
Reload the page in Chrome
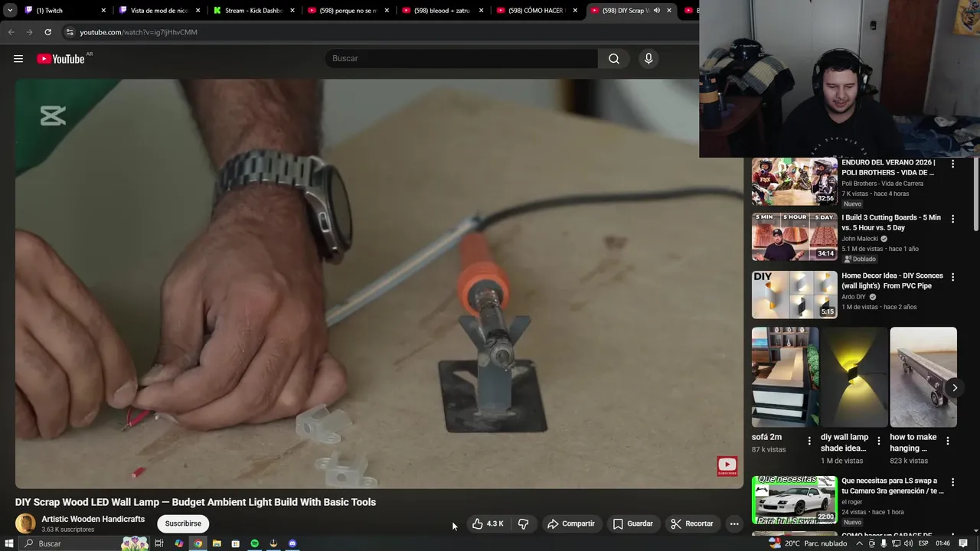pyautogui.click(x=47, y=32)
